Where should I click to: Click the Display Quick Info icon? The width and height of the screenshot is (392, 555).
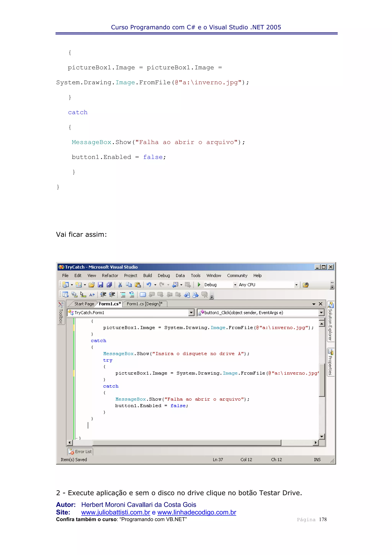click(83, 295)
